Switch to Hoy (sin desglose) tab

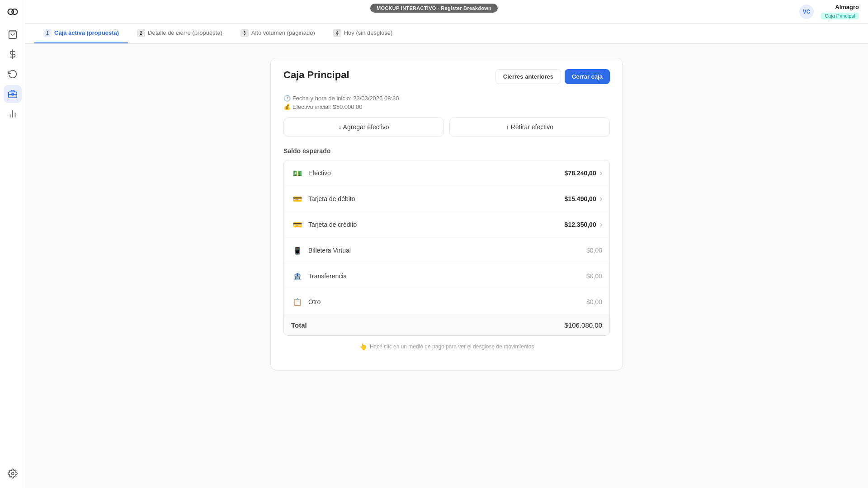[x=363, y=33]
